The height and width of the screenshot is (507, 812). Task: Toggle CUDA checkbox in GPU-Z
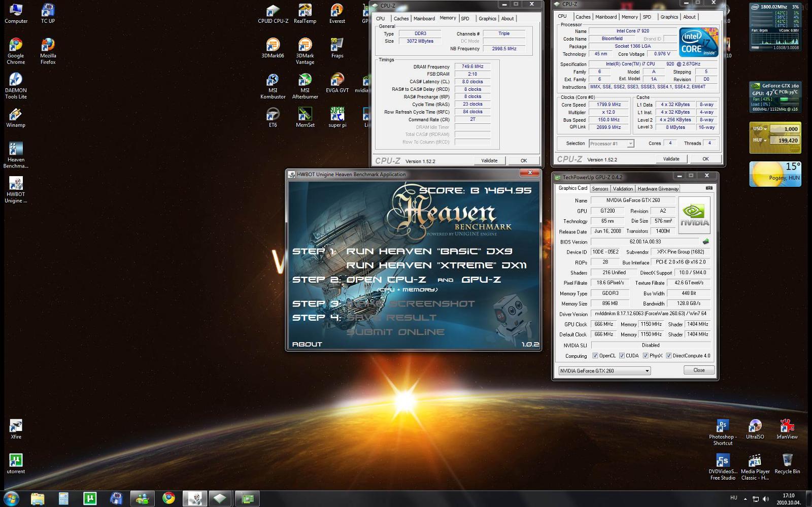tap(622, 356)
